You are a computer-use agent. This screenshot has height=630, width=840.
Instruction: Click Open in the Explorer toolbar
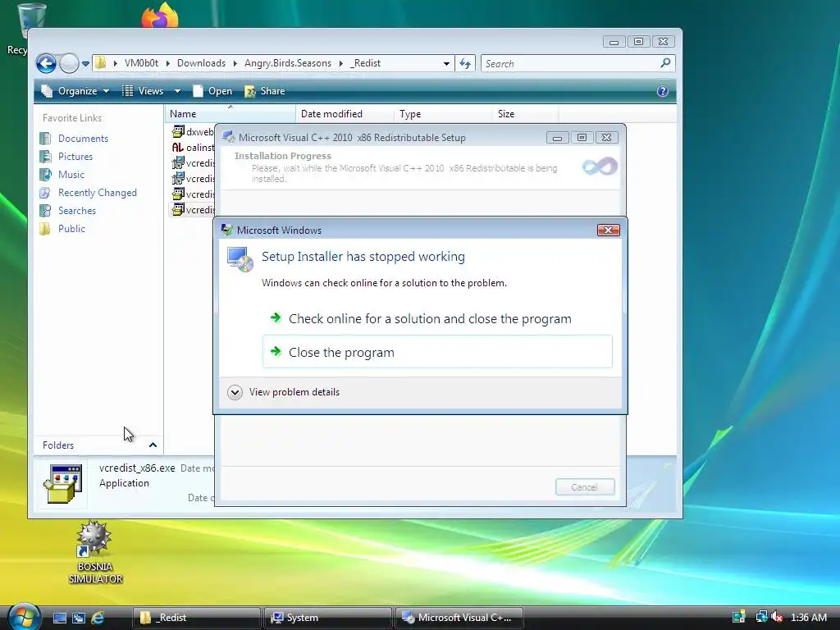point(212,91)
